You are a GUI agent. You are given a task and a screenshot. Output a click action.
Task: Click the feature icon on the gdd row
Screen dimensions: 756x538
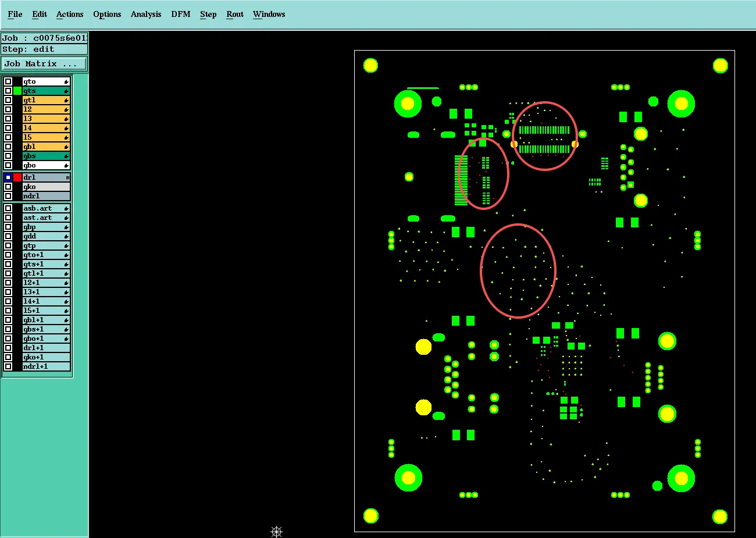[x=66, y=236]
